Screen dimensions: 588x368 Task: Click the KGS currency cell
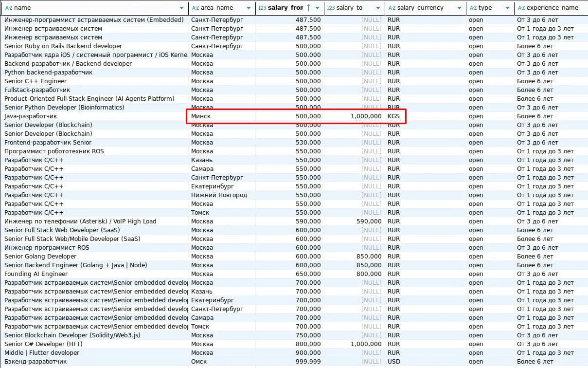pos(393,116)
